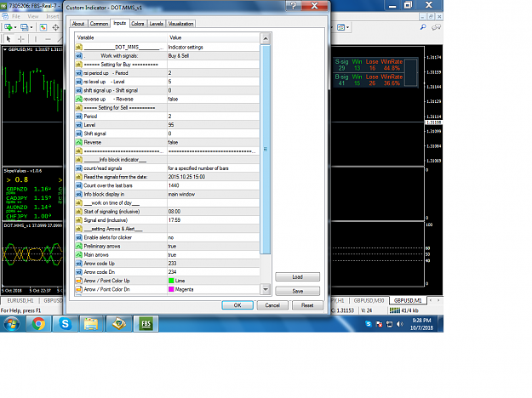Image resolution: width=532 pixels, height=398 pixels.
Task: Open the File Explorer taskbar icon
Action: pos(91,324)
